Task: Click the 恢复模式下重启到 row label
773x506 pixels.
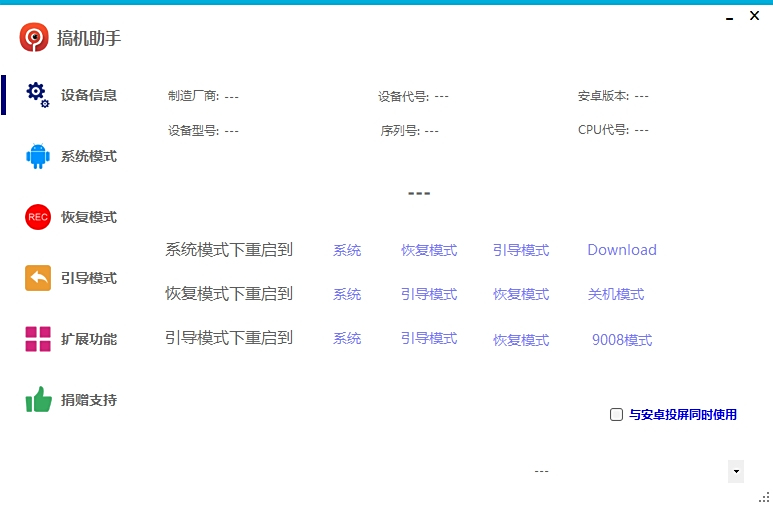Action: point(229,293)
